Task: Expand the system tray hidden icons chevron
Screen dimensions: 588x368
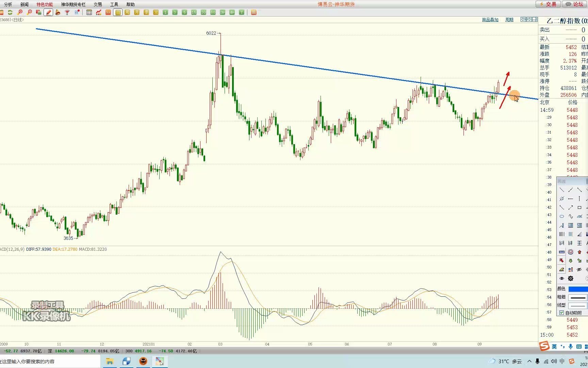Action: point(529,361)
